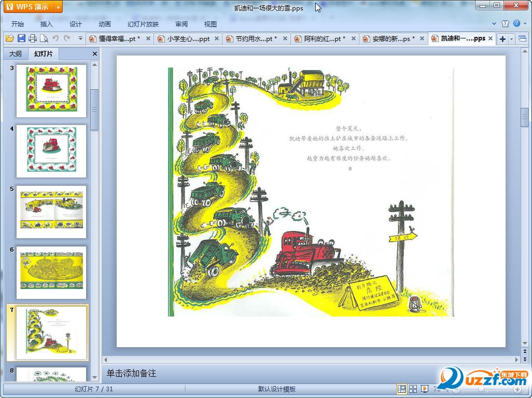Click main editor scroll down arrow
This screenshot has width=532, height=398.
coord(525,343)
